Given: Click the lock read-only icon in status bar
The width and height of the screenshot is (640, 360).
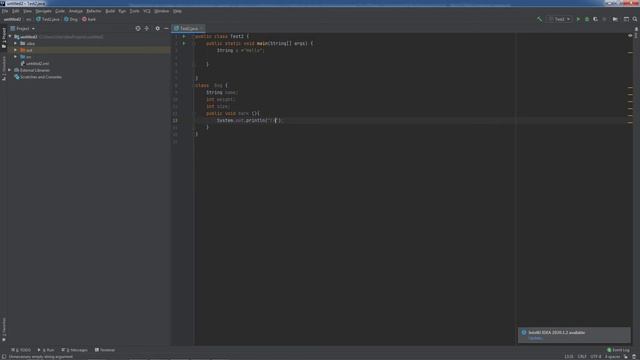Looking at the screenshot, I should click(626, 357).
